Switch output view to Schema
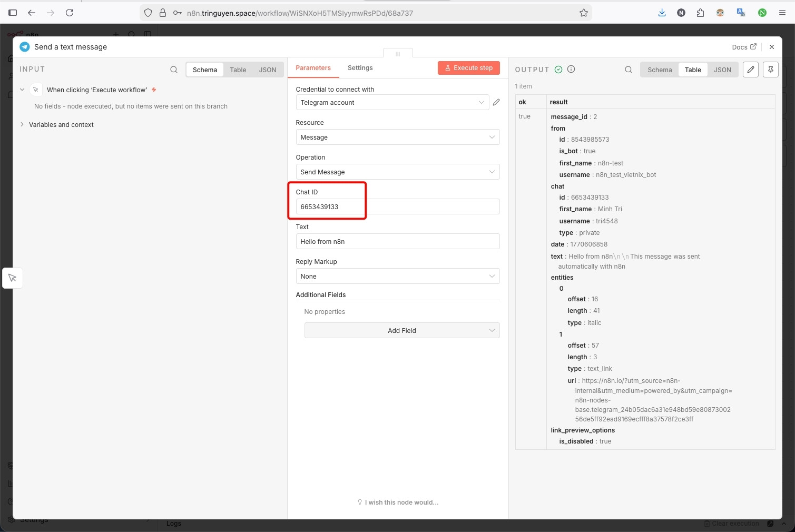795x532 pixels. tap(659, 69)
